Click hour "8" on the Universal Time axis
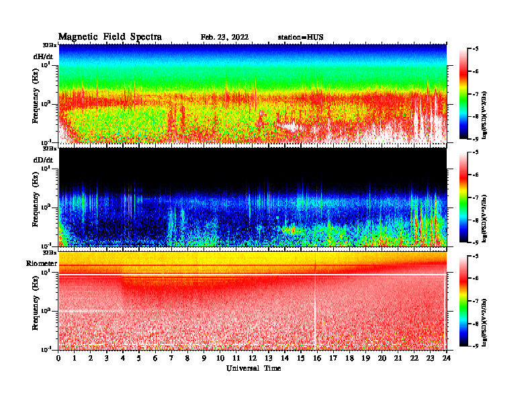532x411 pixels. click(187, 359)
